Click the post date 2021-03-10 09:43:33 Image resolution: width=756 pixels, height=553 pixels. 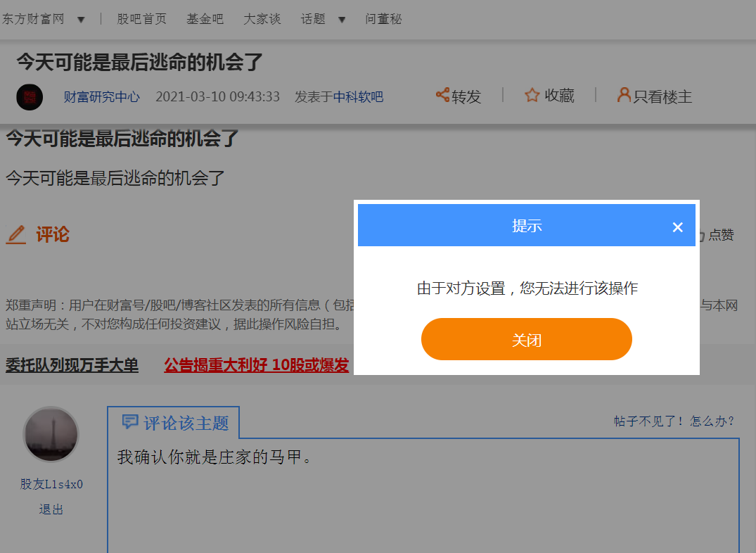[217, 96]
